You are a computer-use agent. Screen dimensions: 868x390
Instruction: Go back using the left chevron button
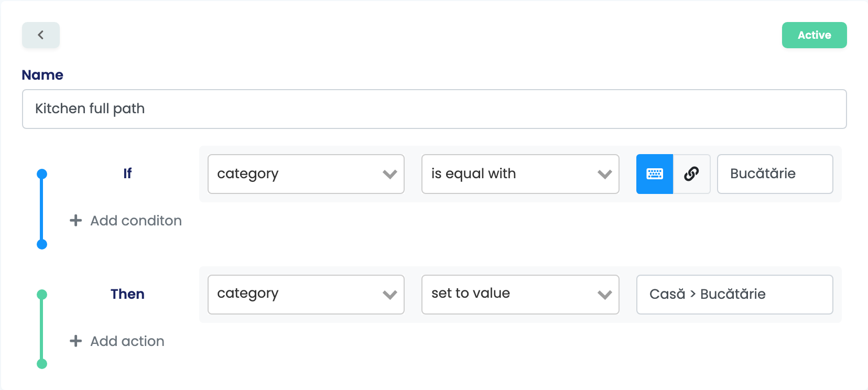click(x=41, y=35)
